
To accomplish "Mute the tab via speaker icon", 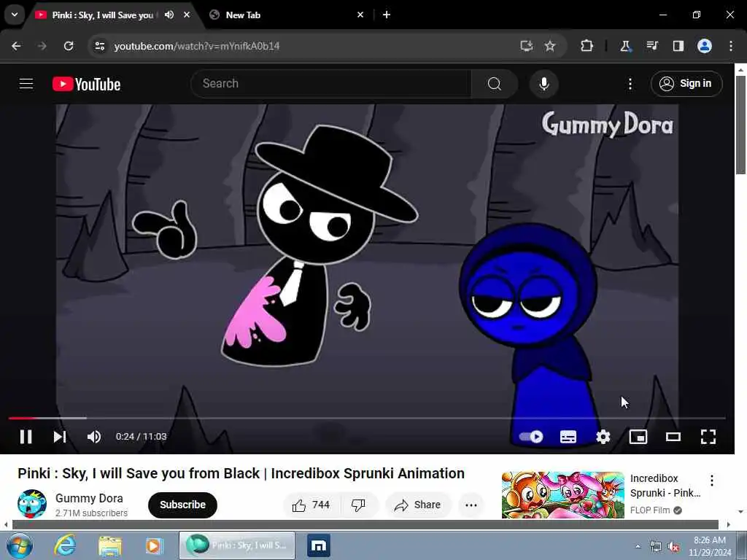I will [x=169, y=15].
